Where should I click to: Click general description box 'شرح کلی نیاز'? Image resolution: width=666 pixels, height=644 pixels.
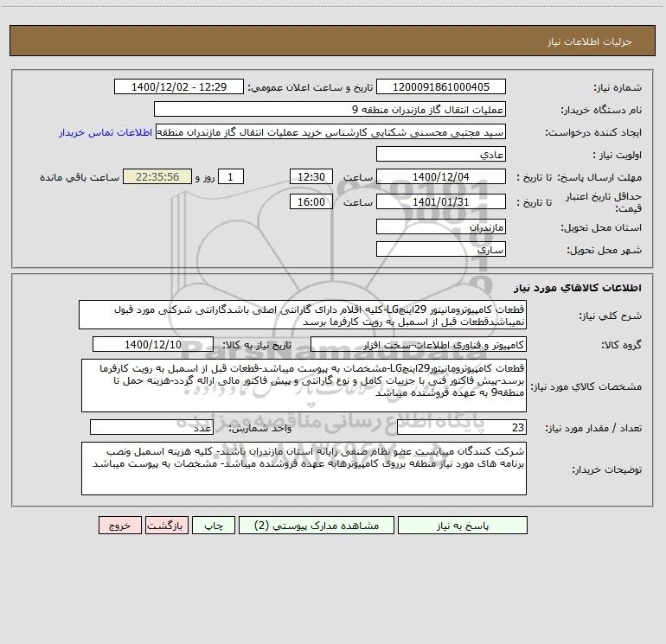pos(303,315)
